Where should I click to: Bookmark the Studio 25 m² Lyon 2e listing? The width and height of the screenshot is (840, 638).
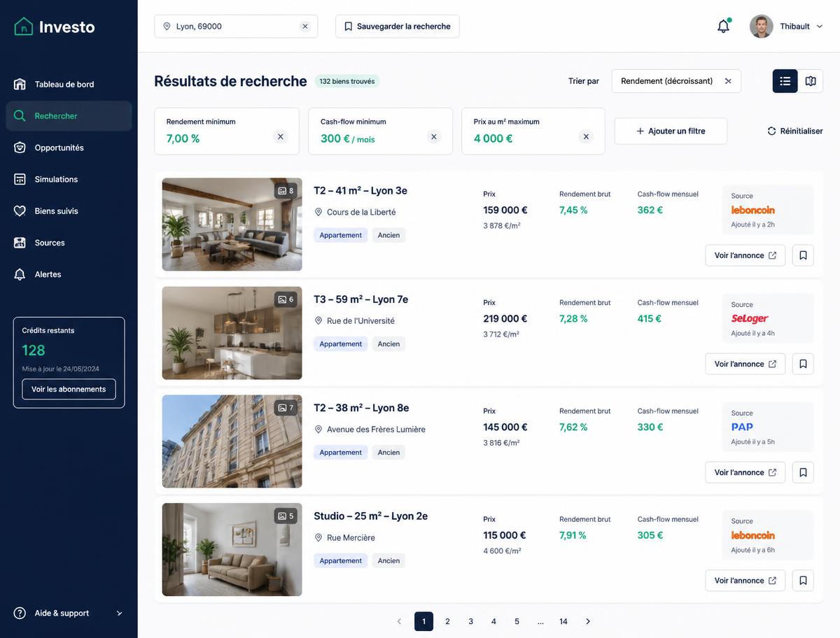click(803, 581)
